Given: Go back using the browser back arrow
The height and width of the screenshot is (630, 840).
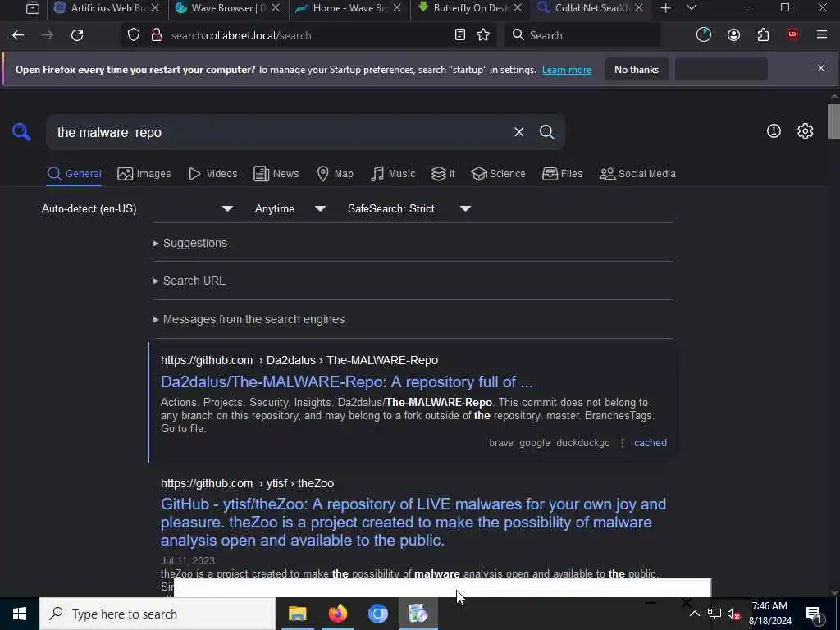Looking at the screenshot, I should 18,35.
